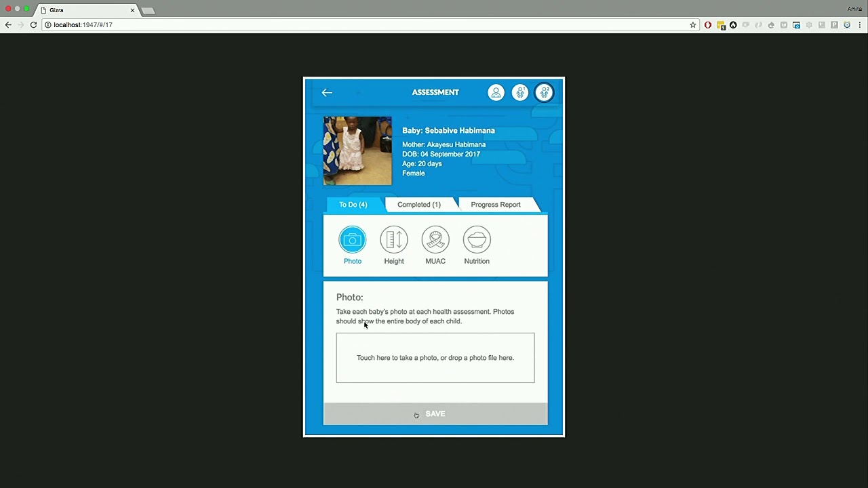Choose the Nutrition bowl icon
Viewport: 868px width, 488px height.
(477, 240)
